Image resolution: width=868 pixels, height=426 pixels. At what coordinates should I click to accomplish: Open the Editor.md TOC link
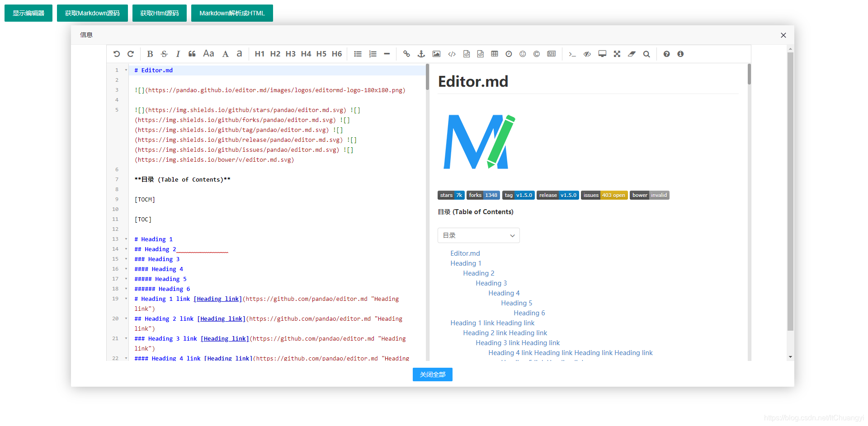(465, 253)
